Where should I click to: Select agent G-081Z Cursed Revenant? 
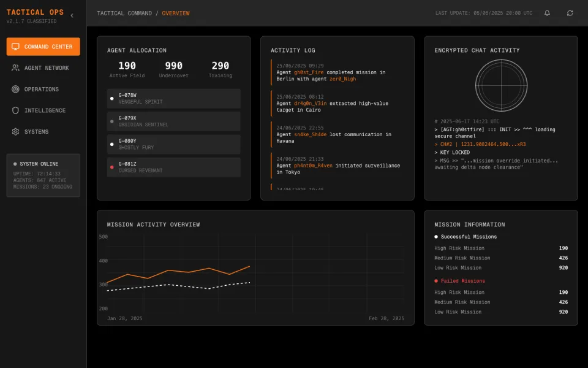173,167
